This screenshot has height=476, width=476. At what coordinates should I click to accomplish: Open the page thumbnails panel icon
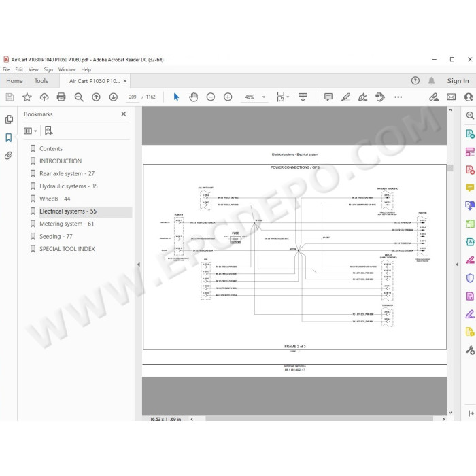[x=9, y=119]
